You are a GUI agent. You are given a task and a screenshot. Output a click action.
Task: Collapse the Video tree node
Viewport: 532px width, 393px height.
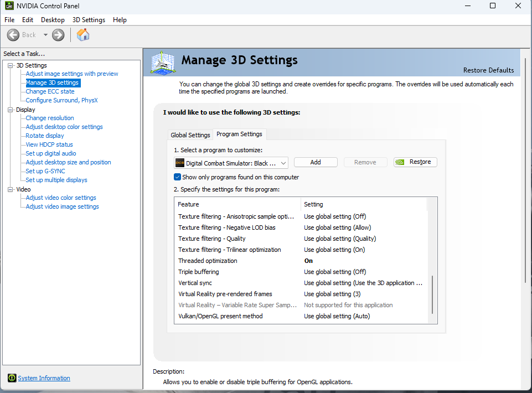point(11,189)
